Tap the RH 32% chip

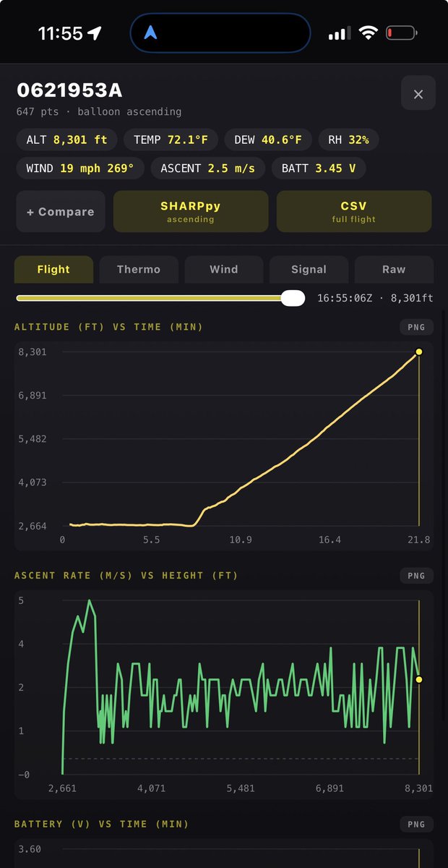point(348,140)
